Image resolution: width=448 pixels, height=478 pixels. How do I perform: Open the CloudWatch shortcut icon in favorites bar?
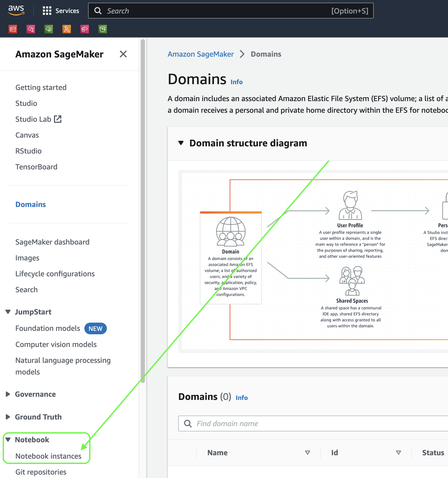pyautogui.click(x=31, y=29)
